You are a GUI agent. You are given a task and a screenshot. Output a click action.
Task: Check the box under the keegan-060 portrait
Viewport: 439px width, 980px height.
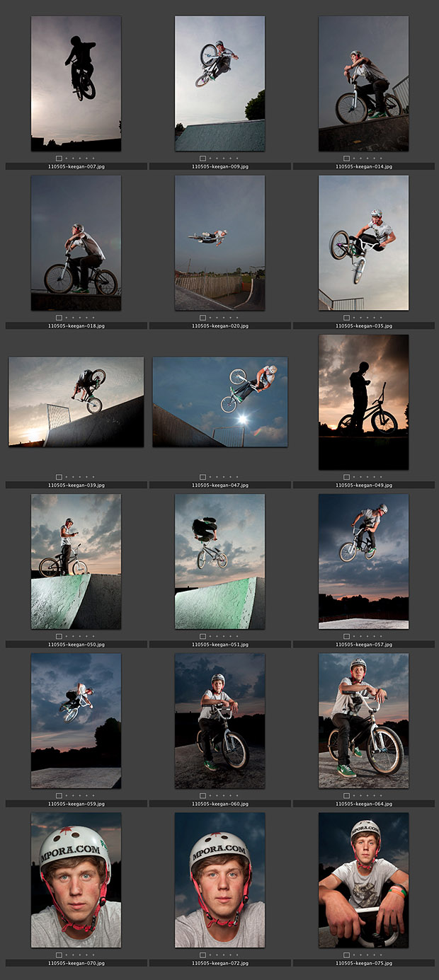tap(203, 795)
